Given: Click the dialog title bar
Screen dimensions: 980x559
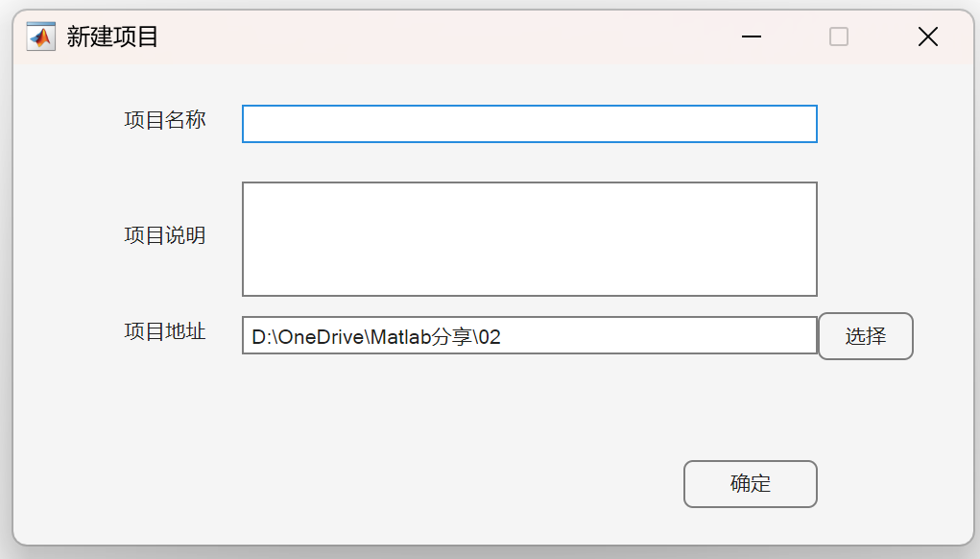Looking at the screenshot, I should click(x=432, y=36).
